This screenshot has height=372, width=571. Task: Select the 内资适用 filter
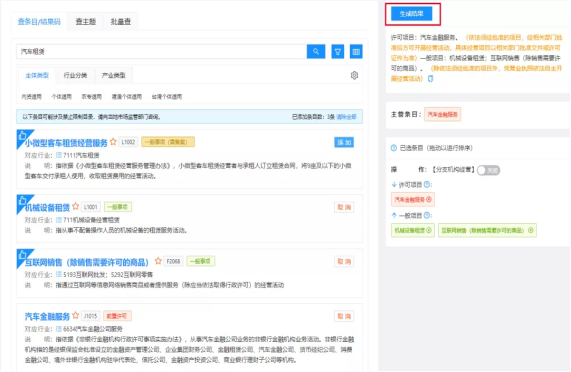[x=32, y=97]
